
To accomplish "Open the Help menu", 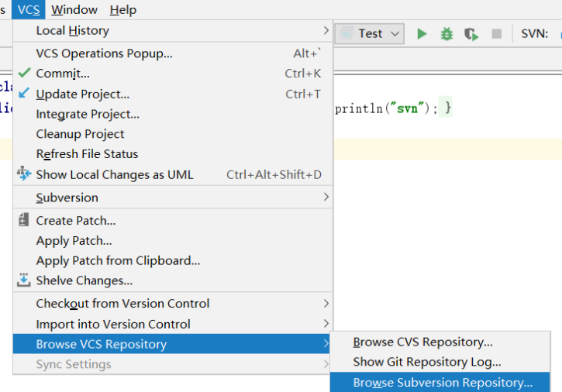I will [122, 9].
